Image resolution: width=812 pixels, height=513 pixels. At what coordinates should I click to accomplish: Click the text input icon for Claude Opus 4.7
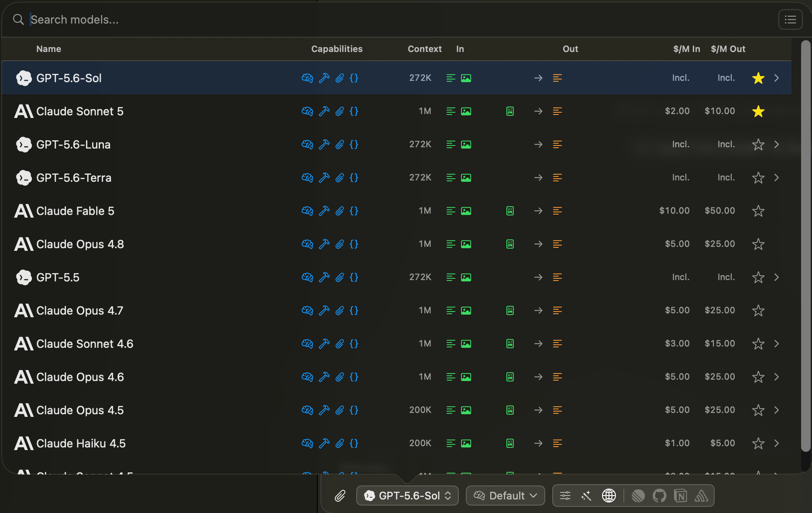(451, 310)
